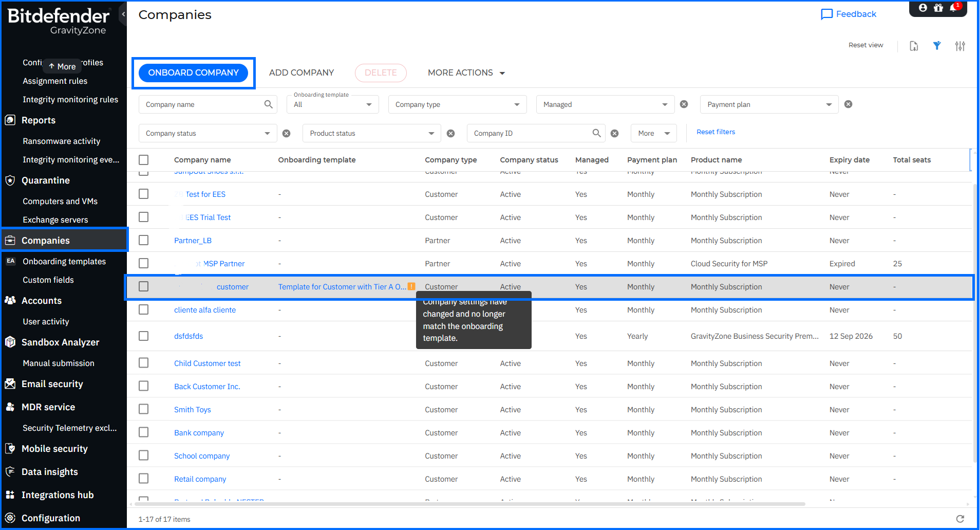The width and height of the screenshot is (980, 530).
Task: Click the Onboard Company button
Action: point(194,73)
